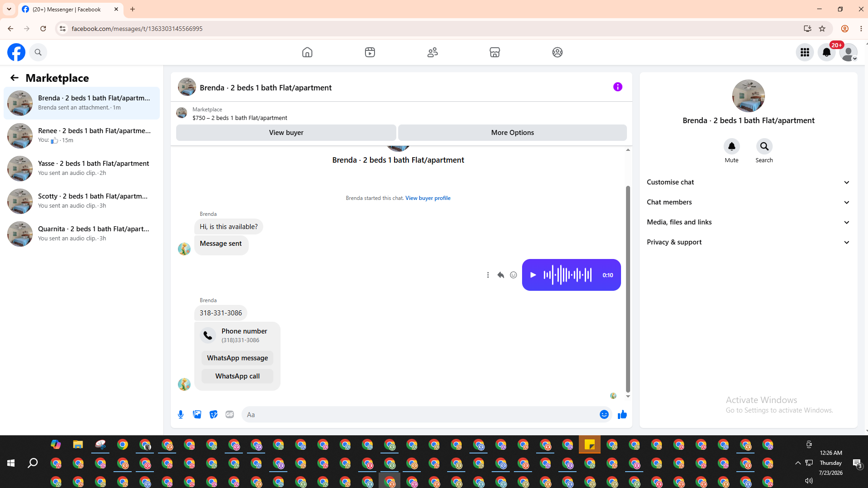
Task: Play the 0:10 voice message
Action: [533, 275]
